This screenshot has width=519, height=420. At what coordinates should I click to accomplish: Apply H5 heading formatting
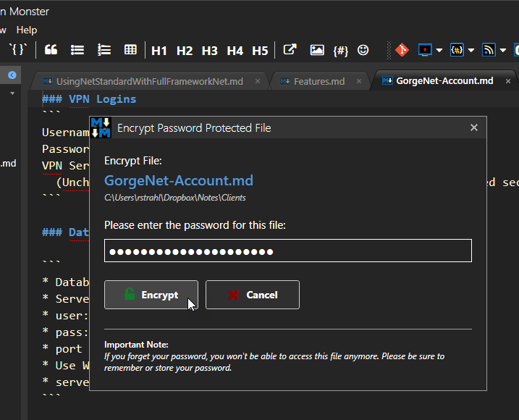[x=260, y=51]
